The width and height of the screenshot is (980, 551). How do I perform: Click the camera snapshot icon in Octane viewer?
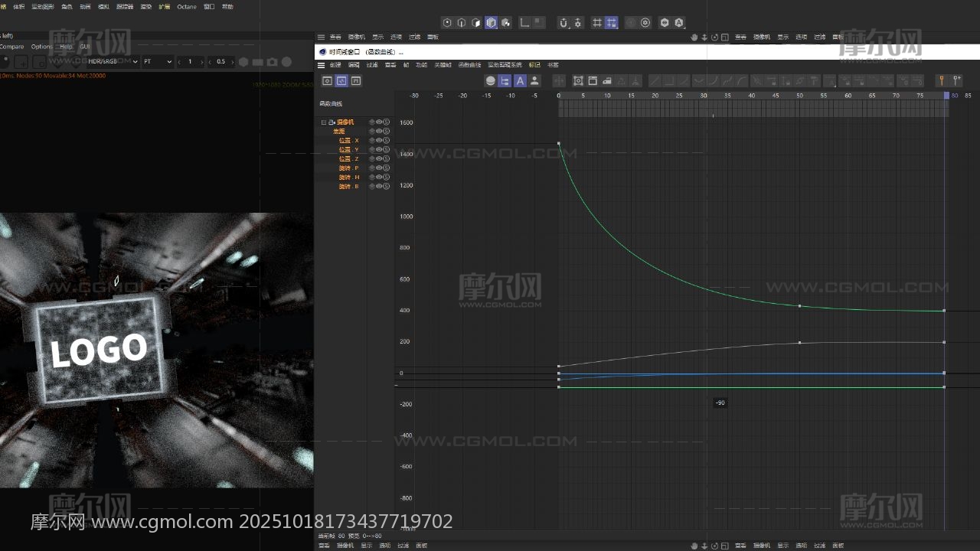click(272, 62)
